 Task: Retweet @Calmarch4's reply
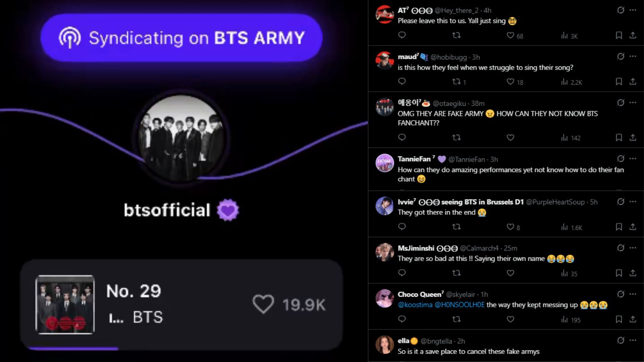[x=457, y=273]
